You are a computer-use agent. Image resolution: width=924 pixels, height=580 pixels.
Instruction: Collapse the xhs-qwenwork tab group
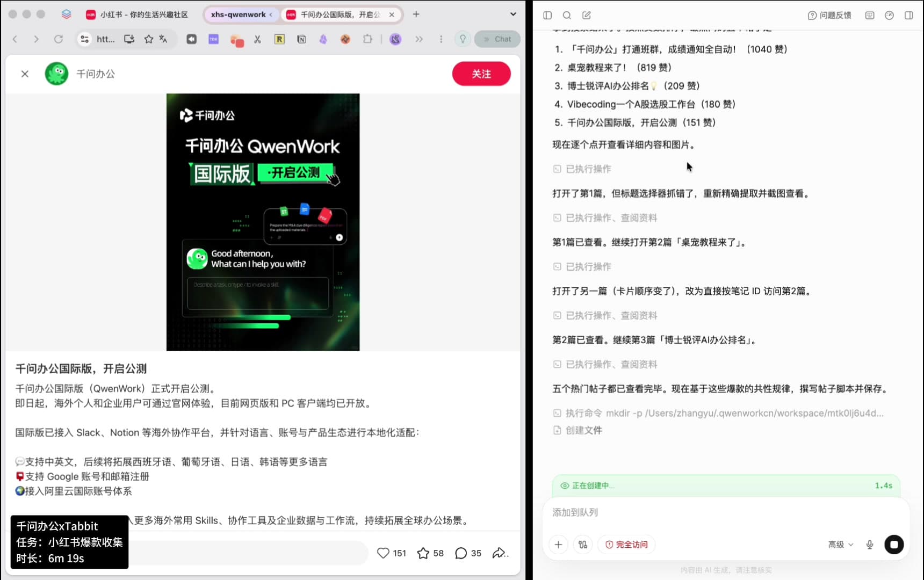point(241,15)
